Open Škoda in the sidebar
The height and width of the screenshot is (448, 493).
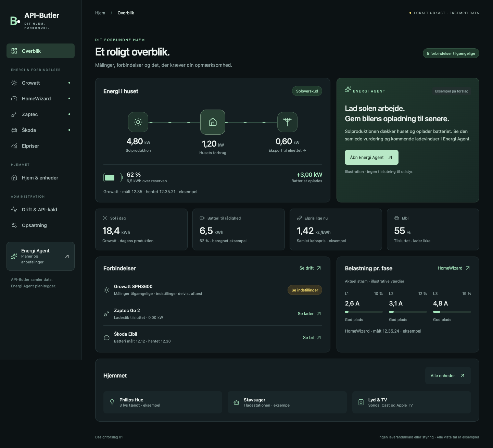click(40, 130)
